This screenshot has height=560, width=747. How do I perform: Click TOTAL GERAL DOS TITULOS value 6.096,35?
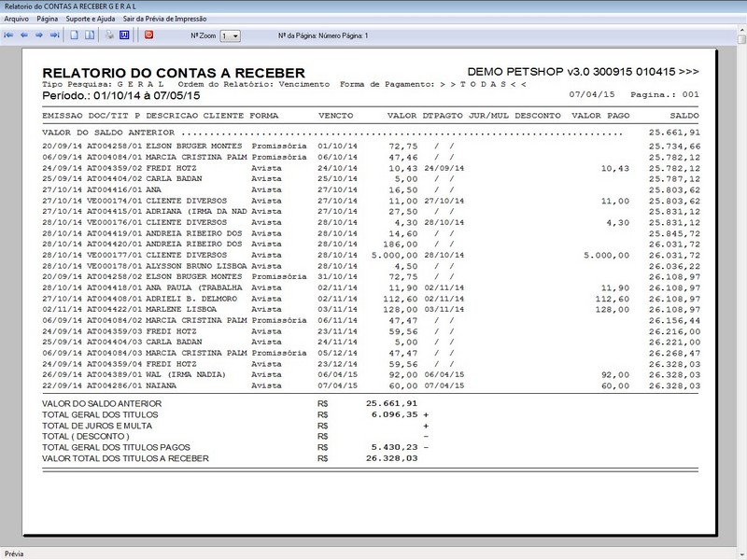click(394, 414)
